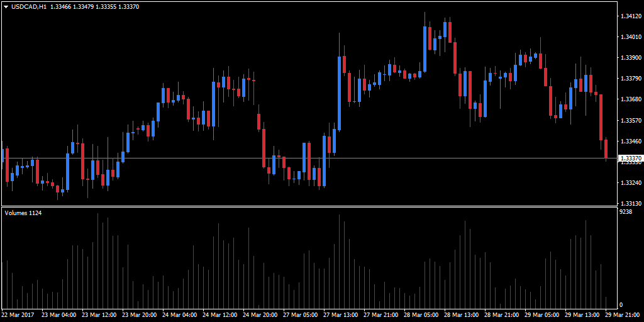The height and width of the screenshot is (322, 644).
Task: Click the 24 Mar 12:00 time label
Action: click(220, 315)
